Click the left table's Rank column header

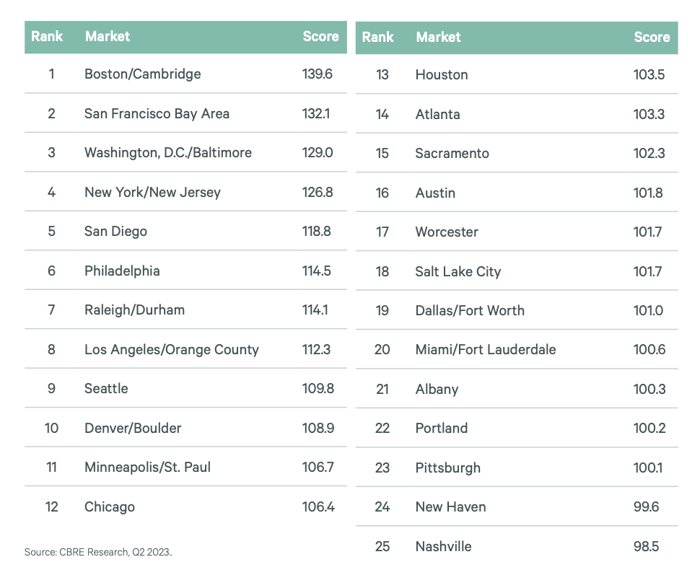pos(47,36)
